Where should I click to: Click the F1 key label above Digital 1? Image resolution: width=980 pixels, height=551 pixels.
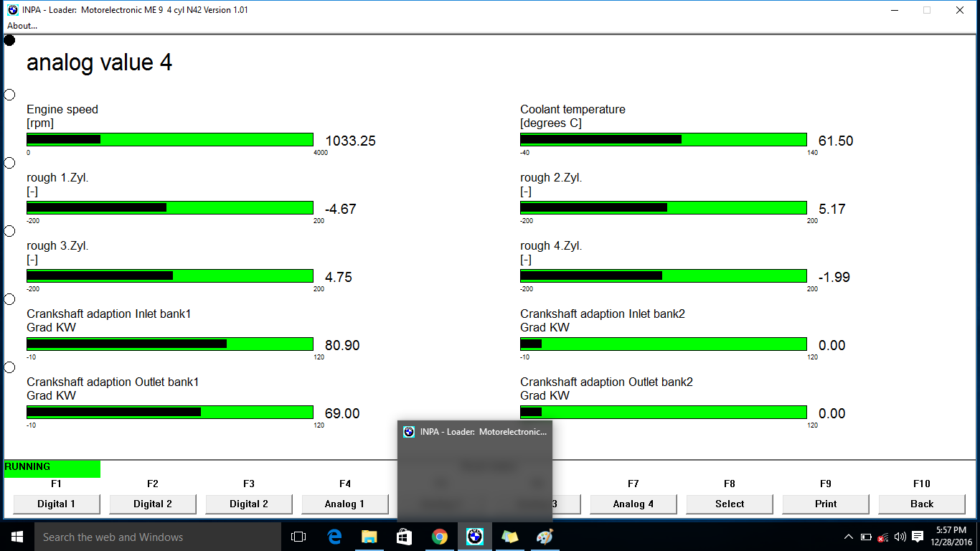pos(57,484)
